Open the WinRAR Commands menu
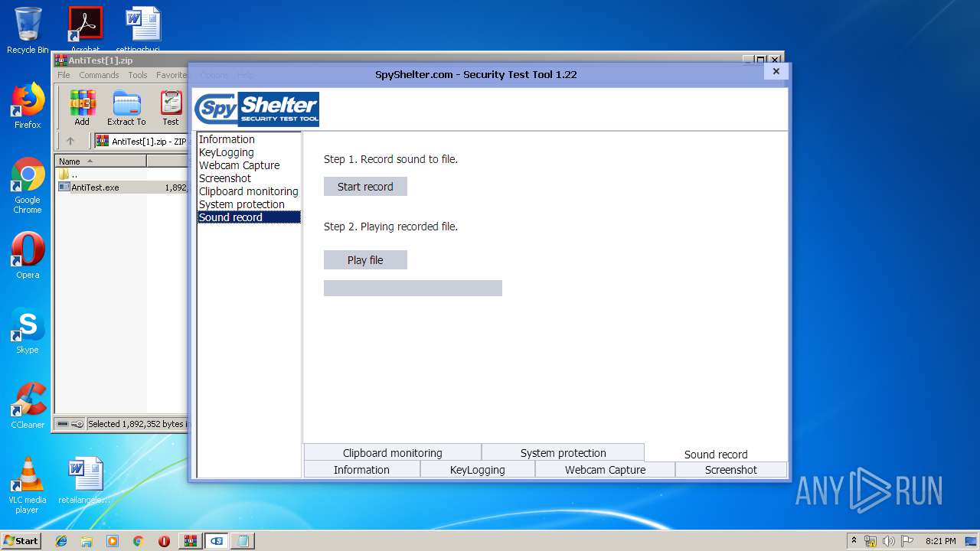The height and width of the screenshot is (551, 980). click(99, 75)
